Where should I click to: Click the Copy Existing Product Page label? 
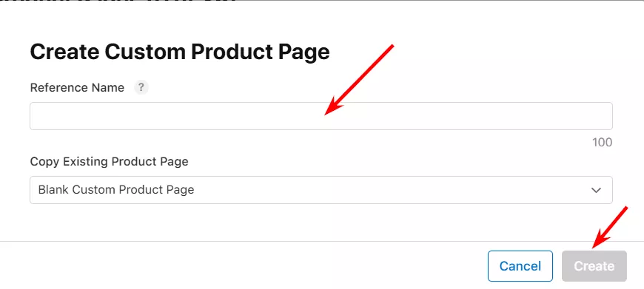(x=110, y=162)
